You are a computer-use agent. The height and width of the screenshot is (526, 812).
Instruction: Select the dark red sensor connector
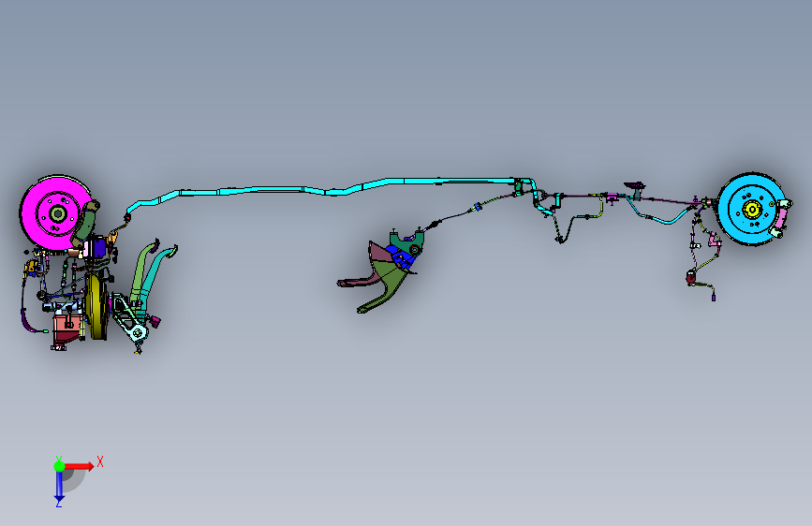pyautogui.click(x=691, y=278)
